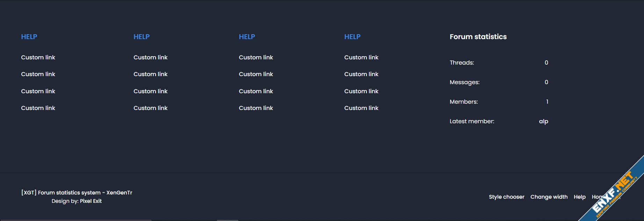Click third Custom link in fourth column
Screen dimensions: 644x221
point(361,91)
